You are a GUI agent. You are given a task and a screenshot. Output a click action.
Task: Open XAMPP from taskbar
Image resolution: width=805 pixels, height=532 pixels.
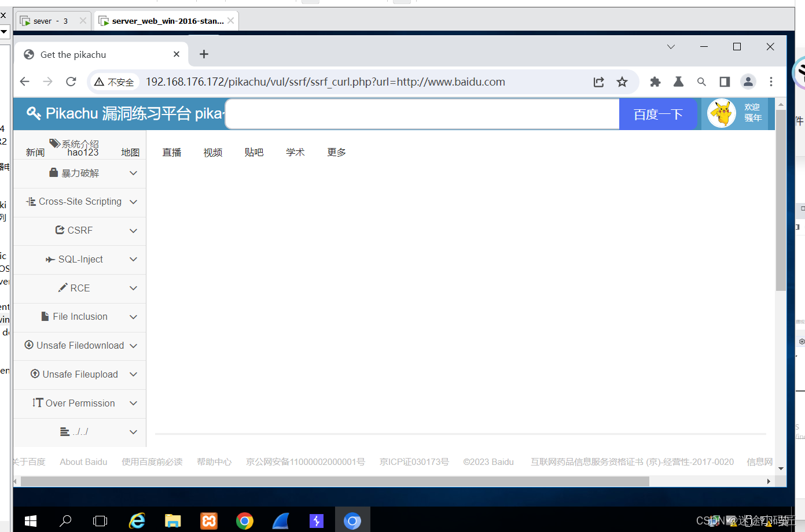click(208, 521)
